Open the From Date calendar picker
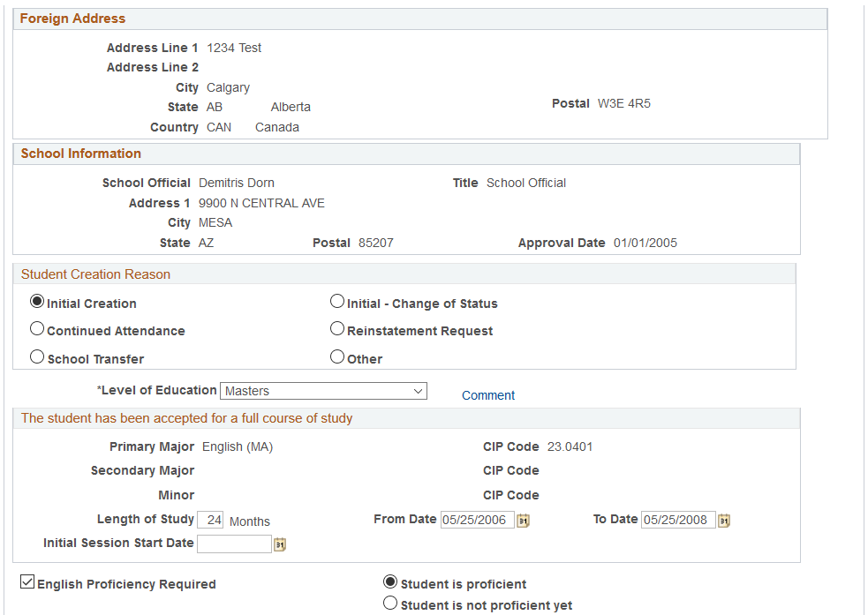 [523, 521]
